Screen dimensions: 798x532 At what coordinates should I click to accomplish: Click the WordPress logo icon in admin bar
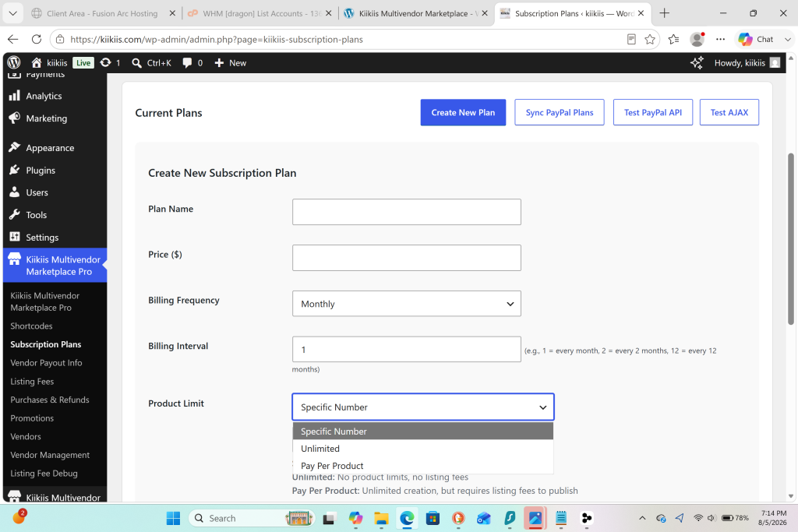14,62
